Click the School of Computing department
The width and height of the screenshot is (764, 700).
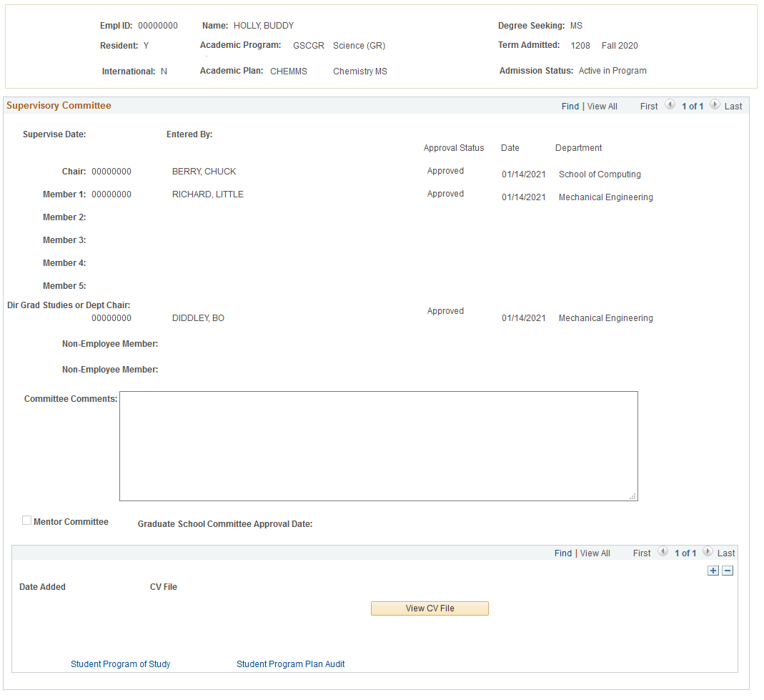[600, 174]
